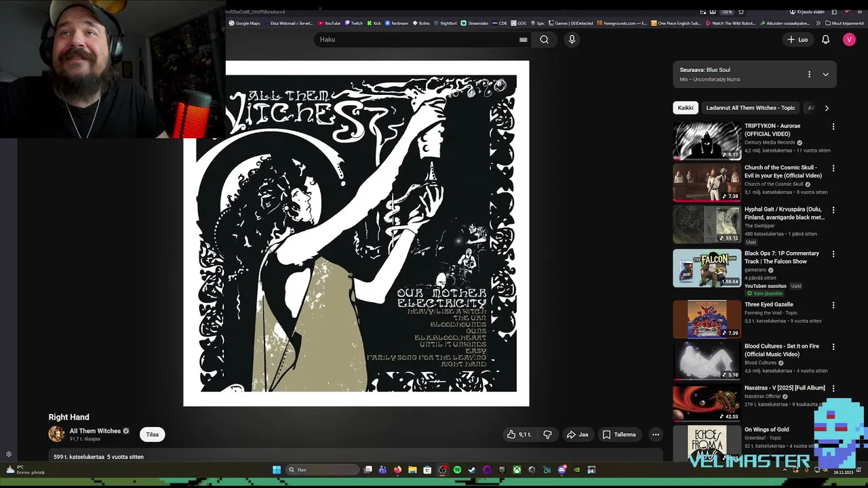
Task: Click the 120% zoom level indicator
Action: coord(726,12)
